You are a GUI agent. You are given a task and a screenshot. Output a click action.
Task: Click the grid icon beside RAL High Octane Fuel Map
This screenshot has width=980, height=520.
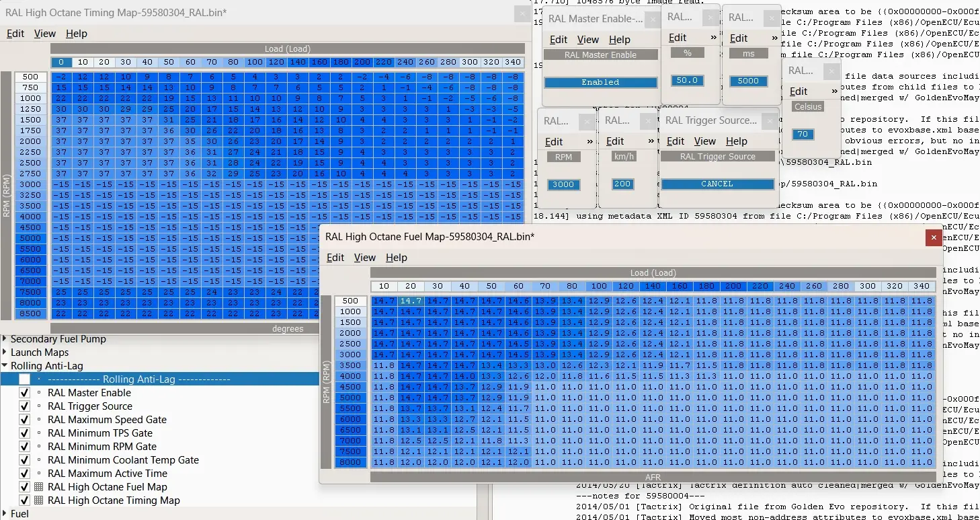38,487
